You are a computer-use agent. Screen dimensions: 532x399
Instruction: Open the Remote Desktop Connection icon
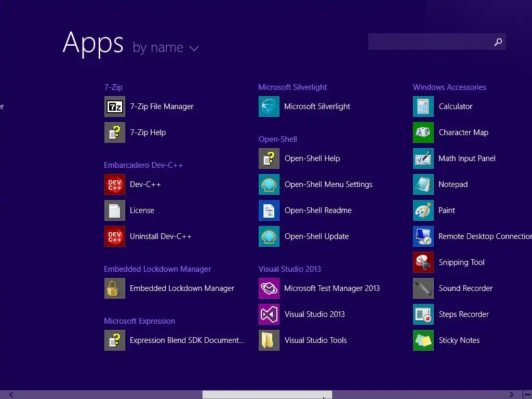pyautogui.click(x=423, y=236)
